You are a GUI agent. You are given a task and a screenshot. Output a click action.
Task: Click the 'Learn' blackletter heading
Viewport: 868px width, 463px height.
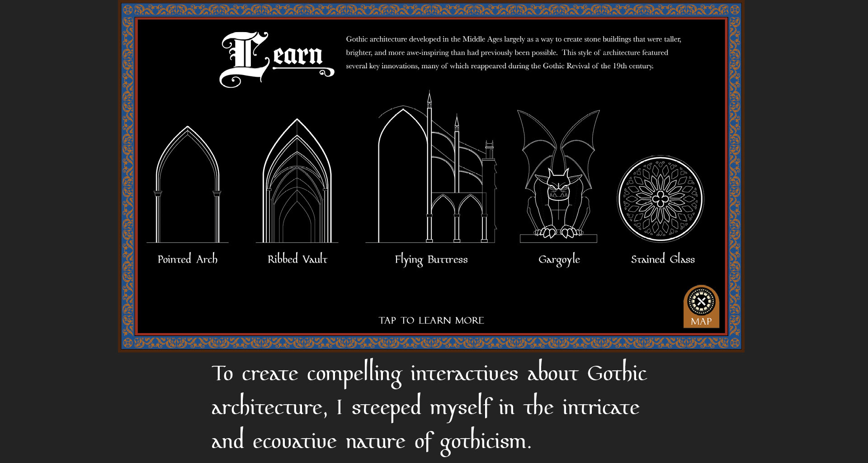(277, 59)
